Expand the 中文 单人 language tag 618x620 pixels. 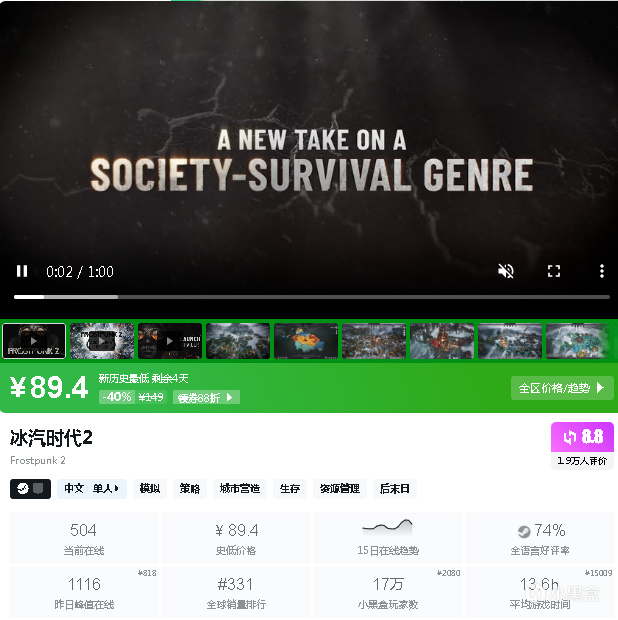[x=92, y=489]
